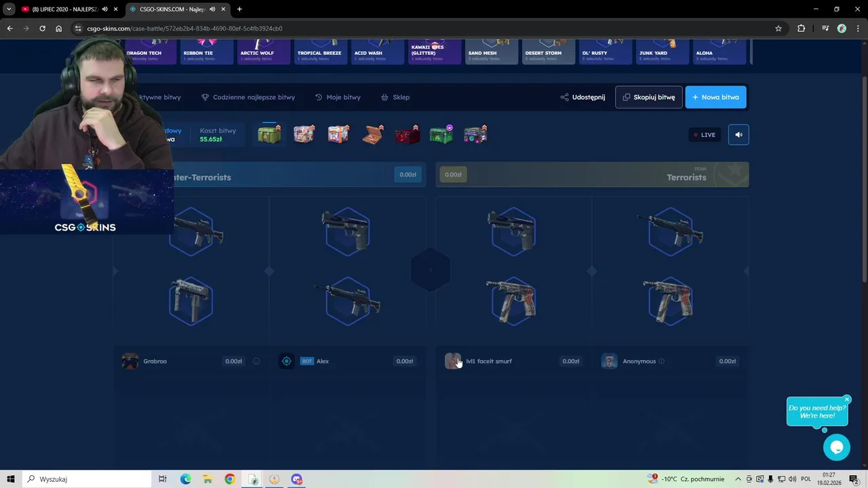868x488 pixels.
Task: Open lvl1 faceit smurf avatar
Action: (x=452, y=361)
